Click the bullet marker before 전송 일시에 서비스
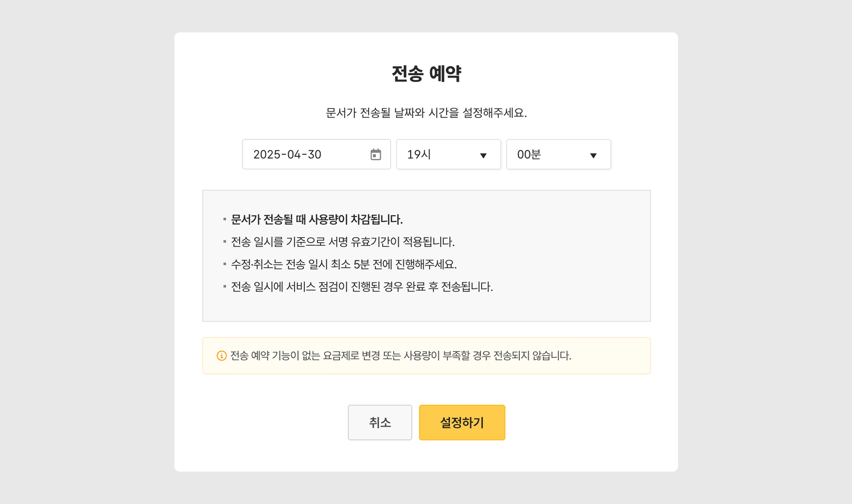 click(225, 286)
